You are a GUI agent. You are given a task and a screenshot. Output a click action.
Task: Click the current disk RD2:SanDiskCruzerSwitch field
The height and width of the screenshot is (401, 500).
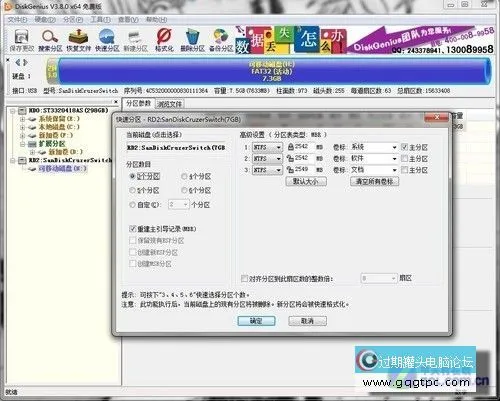pyautogui.click(x=176, y=147)
